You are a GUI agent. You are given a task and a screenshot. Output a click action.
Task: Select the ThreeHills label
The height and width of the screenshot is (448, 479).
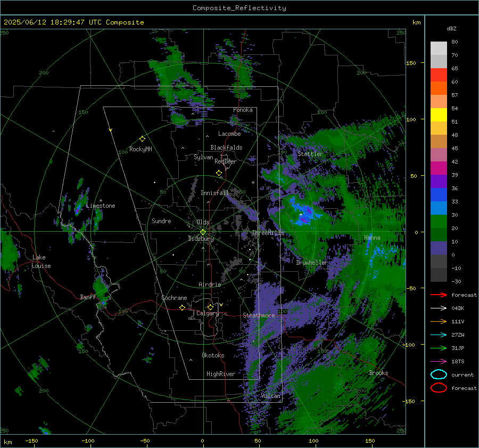pyautogui.click(x=268, y=233)
